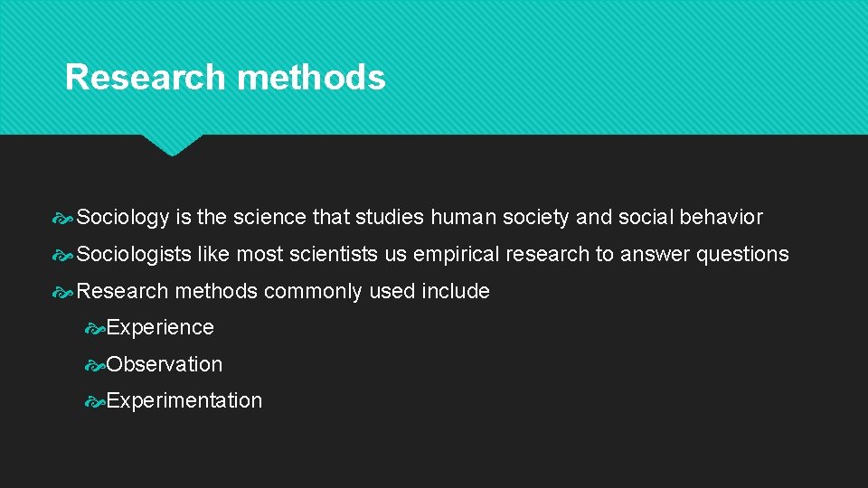Image resolution: width=868 pixels, height=488 pixels.
Task: Click the bullet icon before "Sociologists like most"
Action: click(x=64, y=255)
